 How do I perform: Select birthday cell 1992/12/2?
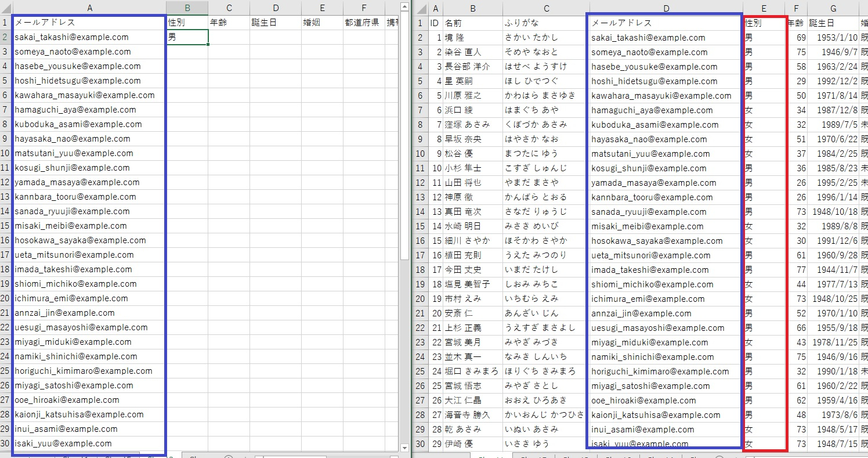(833, 81)
